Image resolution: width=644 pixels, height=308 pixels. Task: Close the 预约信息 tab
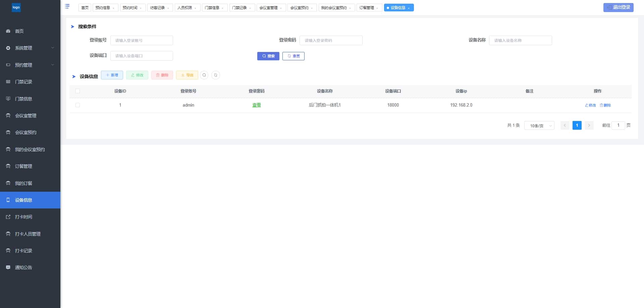(114, 8)
